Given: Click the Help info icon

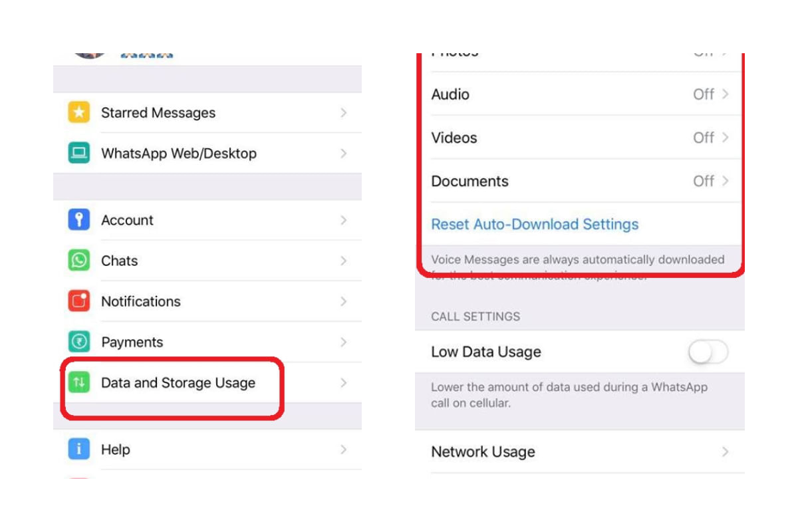Looking at the screenshot, I should pyautogui.click(x=78, y=450).
